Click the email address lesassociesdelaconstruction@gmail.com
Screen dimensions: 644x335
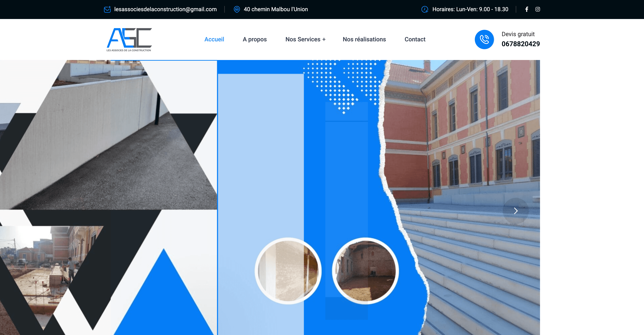(x=165, y=9)
